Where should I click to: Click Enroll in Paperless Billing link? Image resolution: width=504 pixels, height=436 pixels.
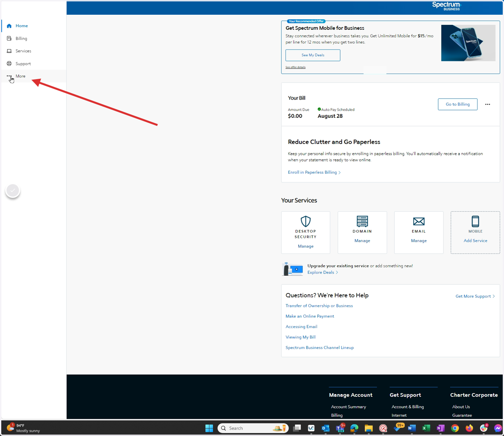tap(314, 172)
